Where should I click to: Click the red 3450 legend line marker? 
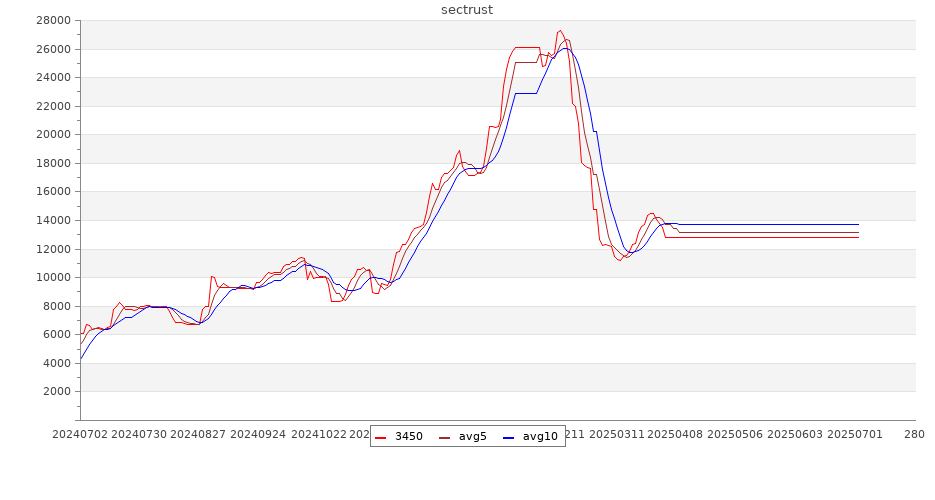(x=380, y=436)
